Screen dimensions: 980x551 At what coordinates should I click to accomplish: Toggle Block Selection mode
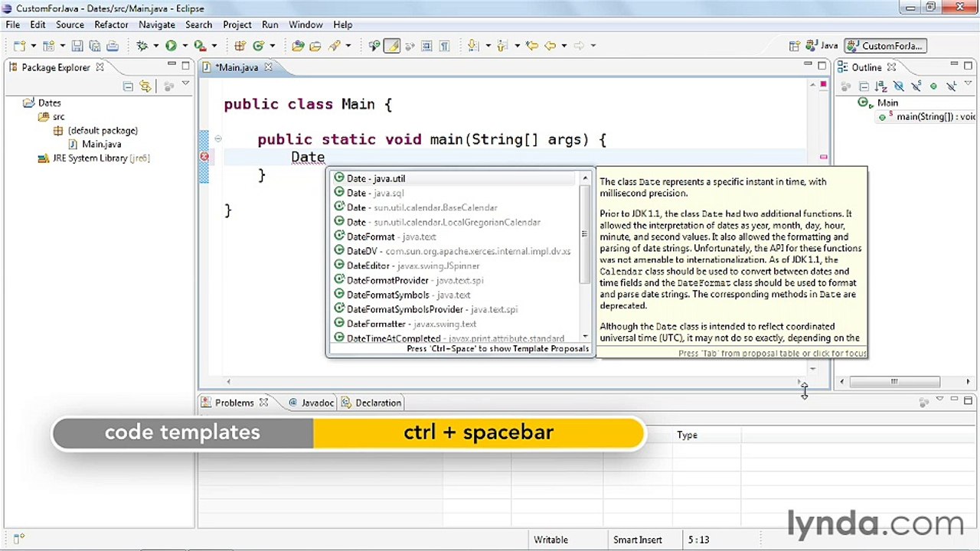tap(426, 46)
